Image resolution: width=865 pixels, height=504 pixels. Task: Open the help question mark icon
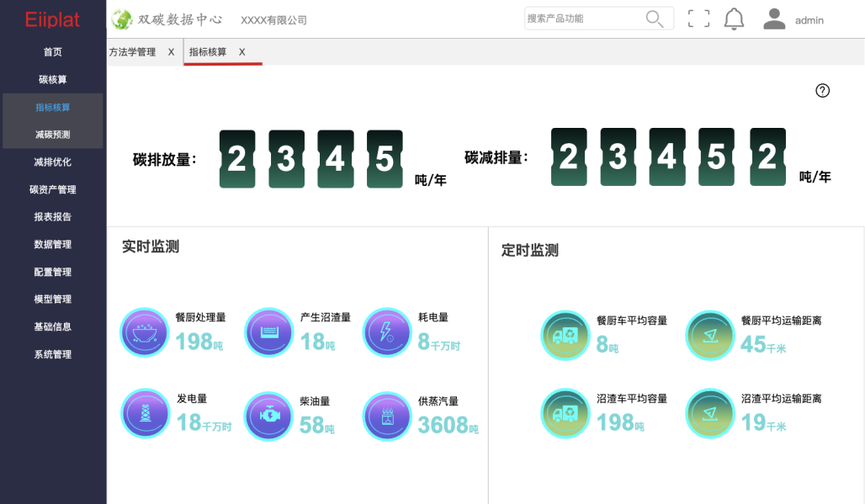pos(823,91)
